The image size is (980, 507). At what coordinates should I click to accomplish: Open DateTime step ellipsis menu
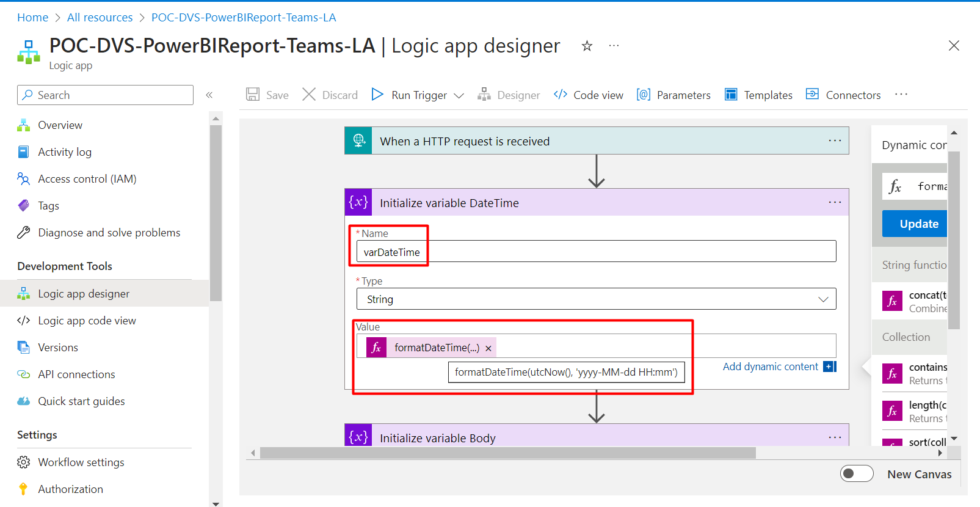click(835, 202)
